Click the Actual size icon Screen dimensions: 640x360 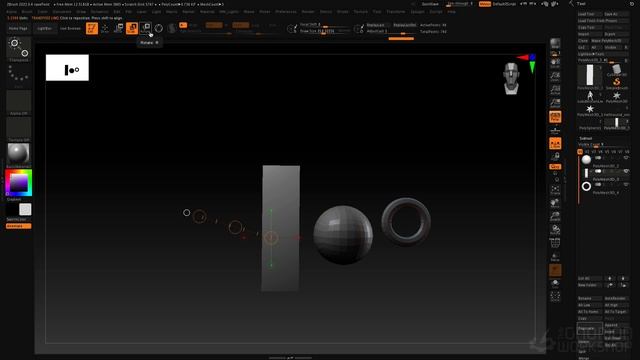point(555,90)
